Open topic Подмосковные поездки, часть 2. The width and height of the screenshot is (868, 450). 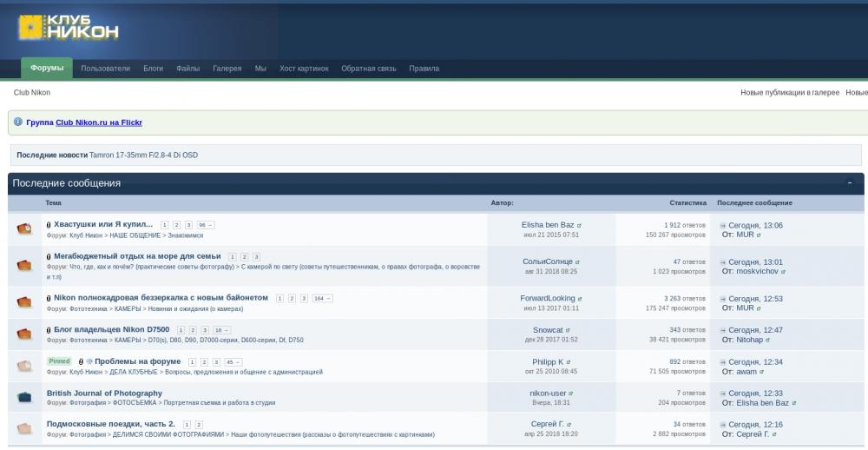pos(111,424)
